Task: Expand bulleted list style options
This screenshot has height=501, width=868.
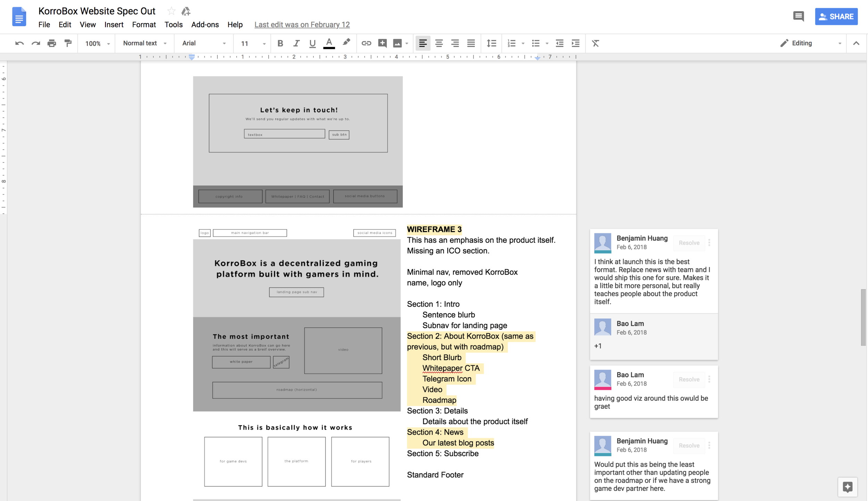Action: click(x=547, y=44)
